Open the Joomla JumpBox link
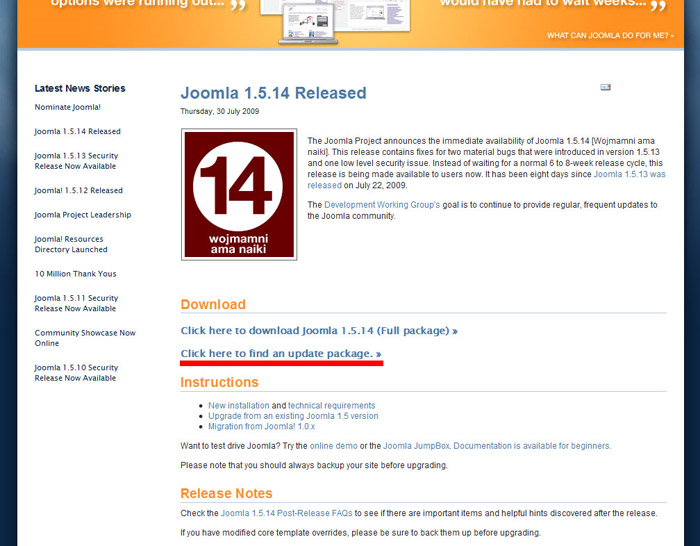 (416, 446)
